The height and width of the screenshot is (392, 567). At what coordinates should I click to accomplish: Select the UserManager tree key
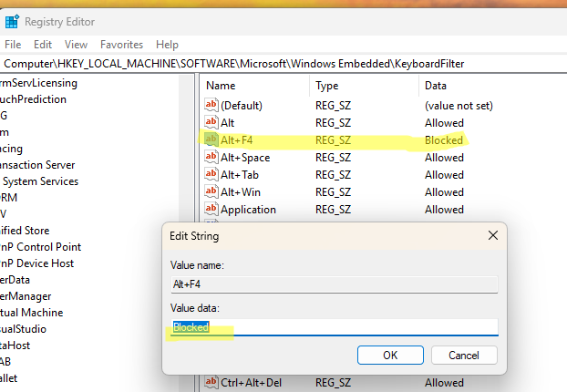(26, 296)
